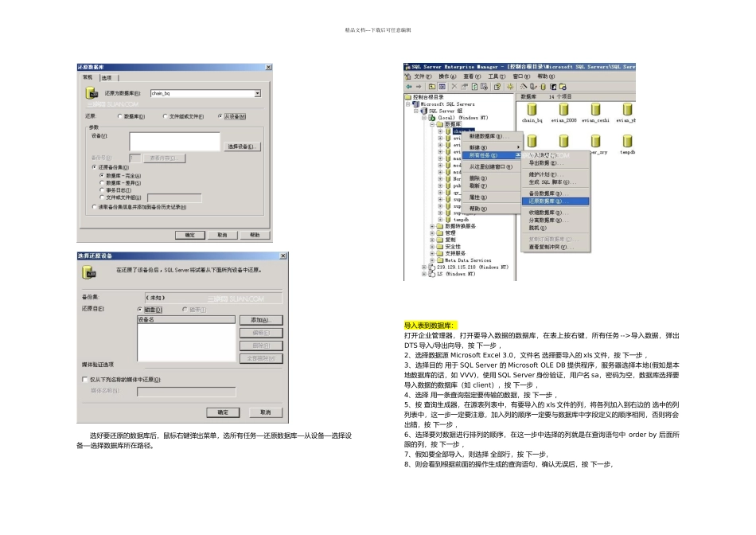Click the Delete X icon in Enterprise Manager toolbar

(x=454, y=87)
